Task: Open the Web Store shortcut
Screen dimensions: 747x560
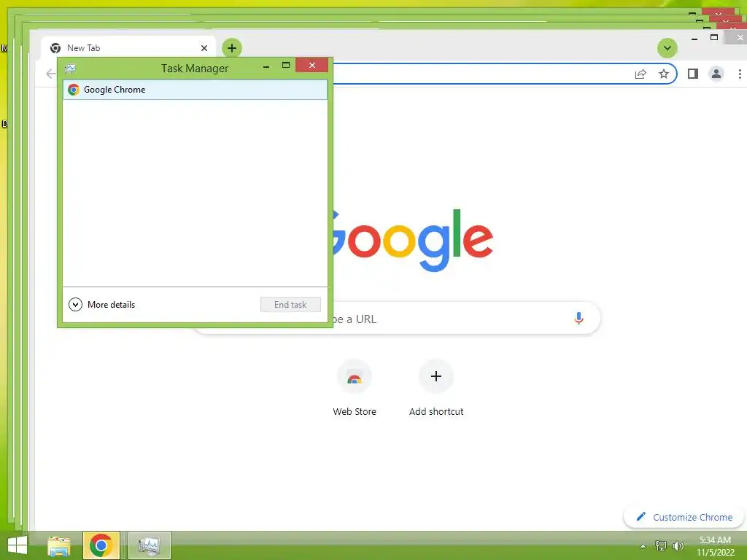Action: click(355, 389)
